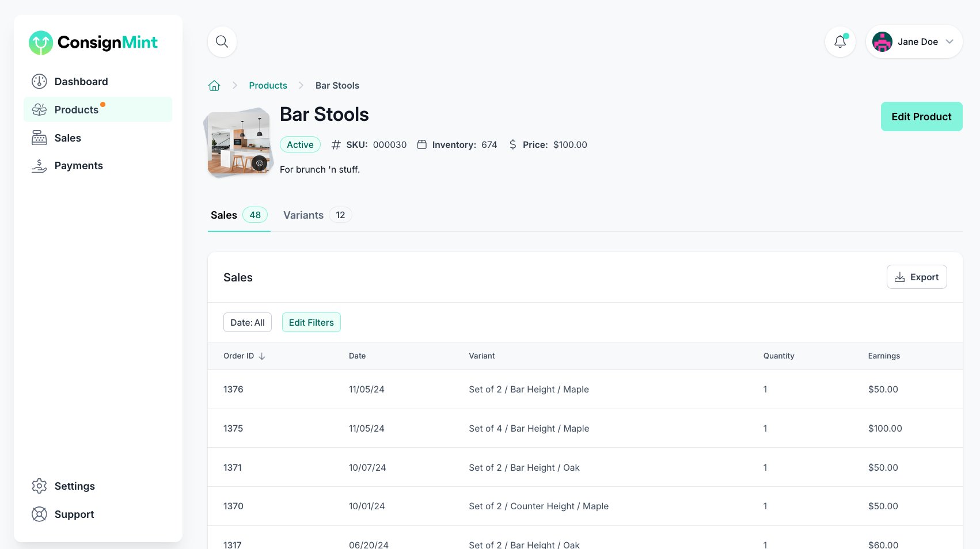Open order 1370 row
Screen dimensions: 980x549
585,506
